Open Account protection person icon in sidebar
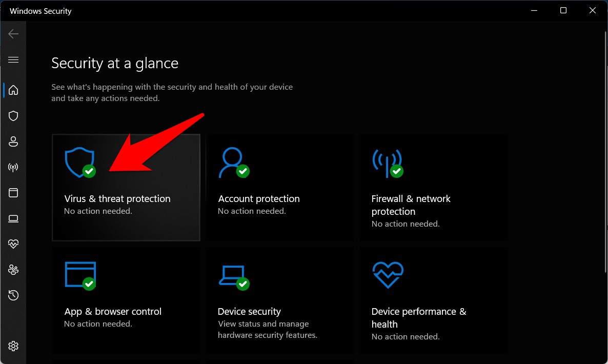Screen dimensions: 608x364 (x=13, y=141)
